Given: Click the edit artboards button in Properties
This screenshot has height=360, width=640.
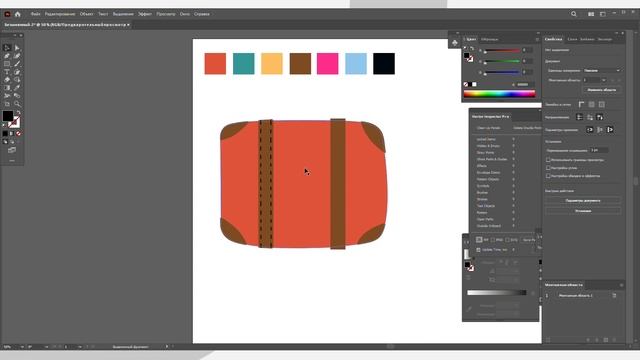Looking at the screenshot, I should [x=602, y=90].
